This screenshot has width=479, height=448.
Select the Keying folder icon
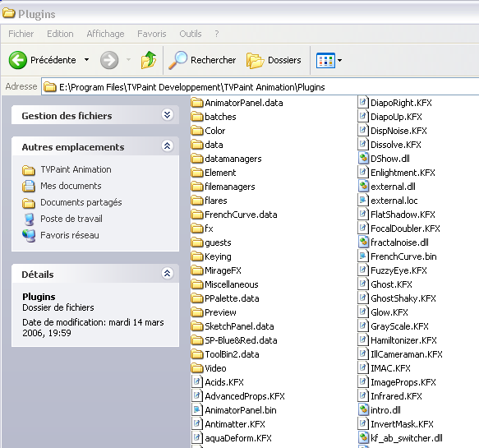point(197,256)
